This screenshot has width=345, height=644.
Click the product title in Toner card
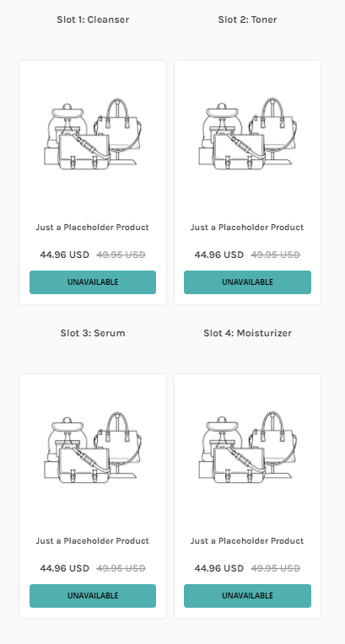tap(247, 227)
